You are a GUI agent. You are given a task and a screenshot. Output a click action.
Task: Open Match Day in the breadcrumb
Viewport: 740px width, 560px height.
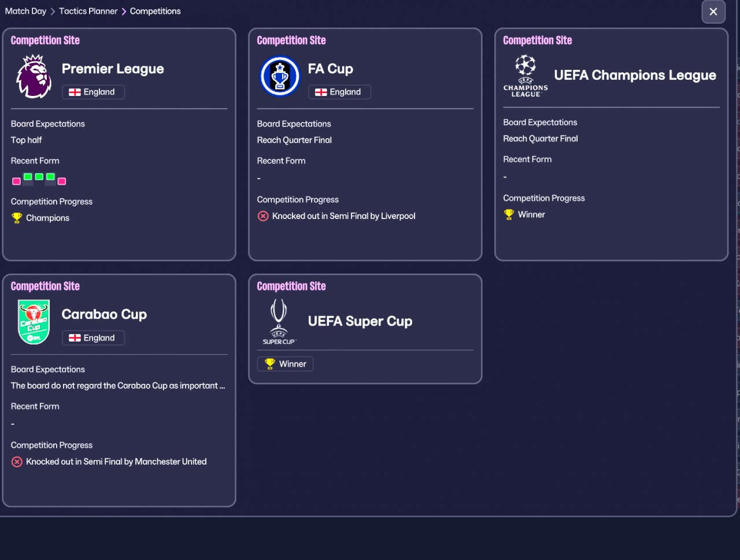coord(25,11)
